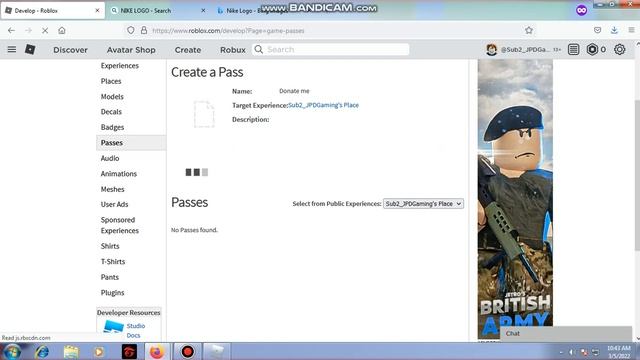Click the search magnifier icon
The height and width of the screenshot is (360, 640).
[259, 49]
